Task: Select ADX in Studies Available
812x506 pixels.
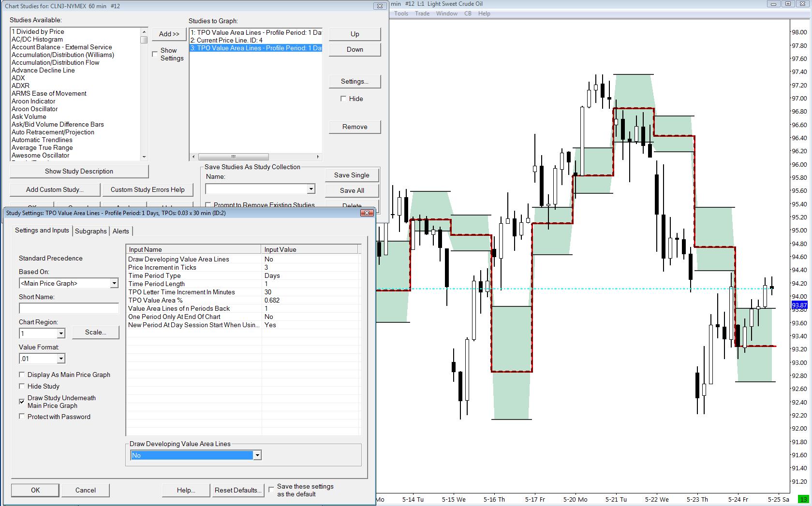Action: pyautogui.click(x=76, y=78)
